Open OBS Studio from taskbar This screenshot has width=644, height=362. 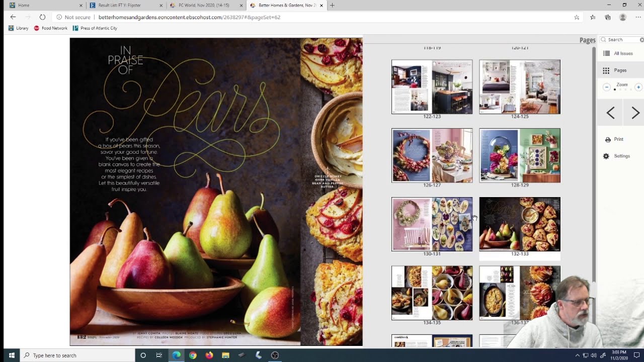pyautogui.click(x=275, y=355)
